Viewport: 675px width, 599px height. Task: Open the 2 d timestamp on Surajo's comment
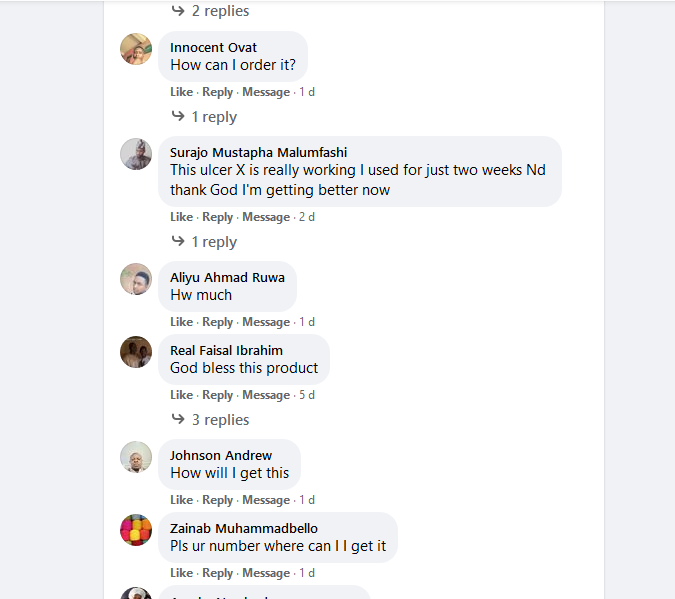(307, 217)
